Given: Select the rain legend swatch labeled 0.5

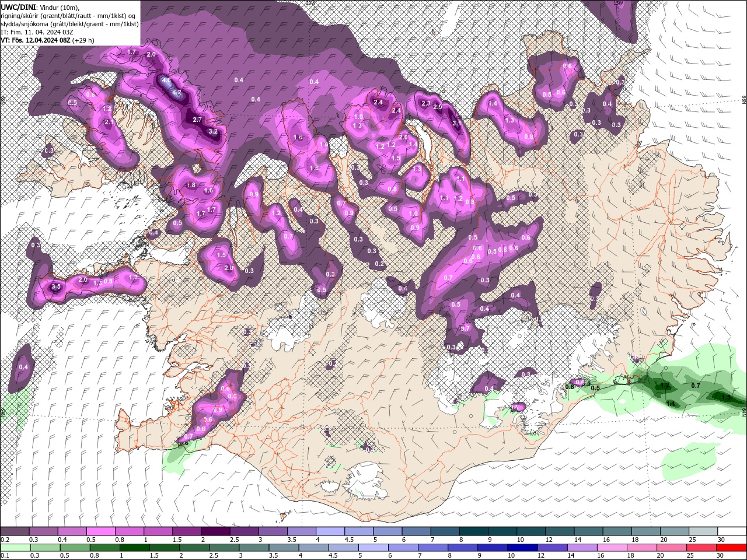Looking at the screenshot, I should click(74, 548).
